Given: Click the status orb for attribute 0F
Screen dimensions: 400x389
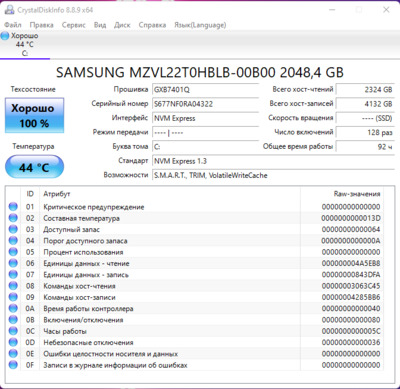Looking at the screenshot, I should point(13,365).
